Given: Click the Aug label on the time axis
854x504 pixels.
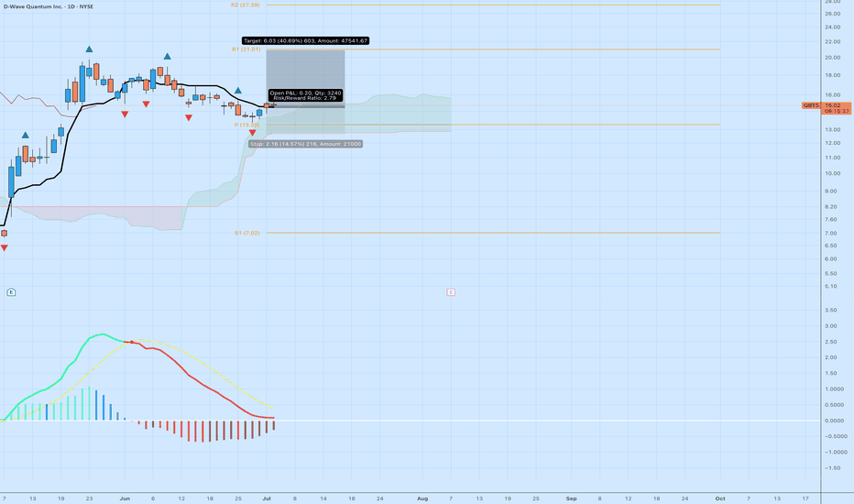Looking at the screenshot, I should click(422, 499).
